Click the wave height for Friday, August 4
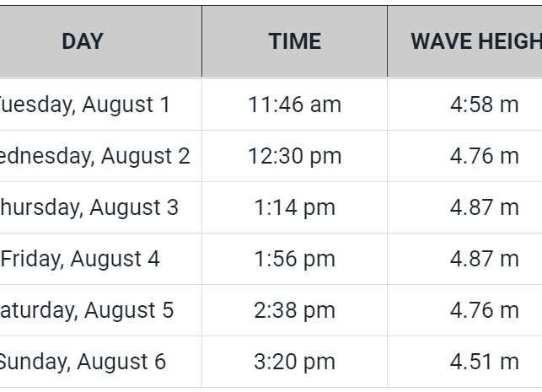Viewport: 542px width, 392px height. coord(484,259)
